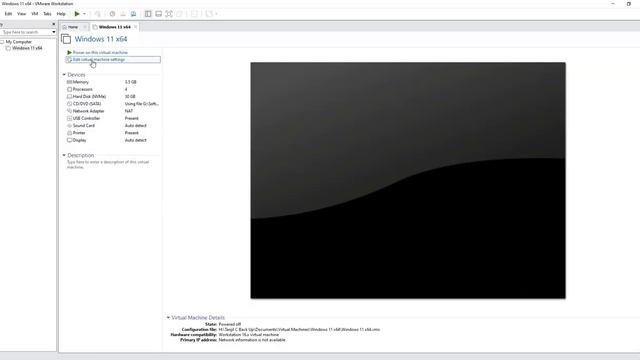Collapse the Virtual Machine Details section
The height and width of the screenshot is (360, 640).
tap(168, 318)
